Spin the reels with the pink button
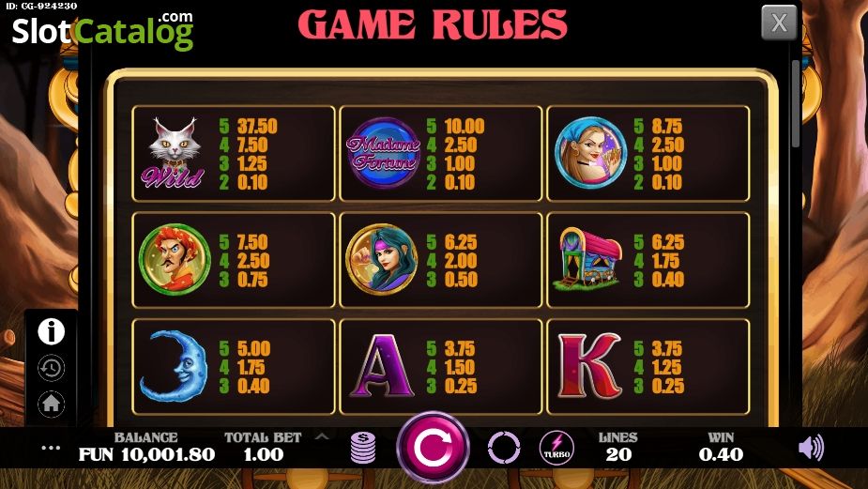This screenshot has width=868, height=489. pos(433,448)
